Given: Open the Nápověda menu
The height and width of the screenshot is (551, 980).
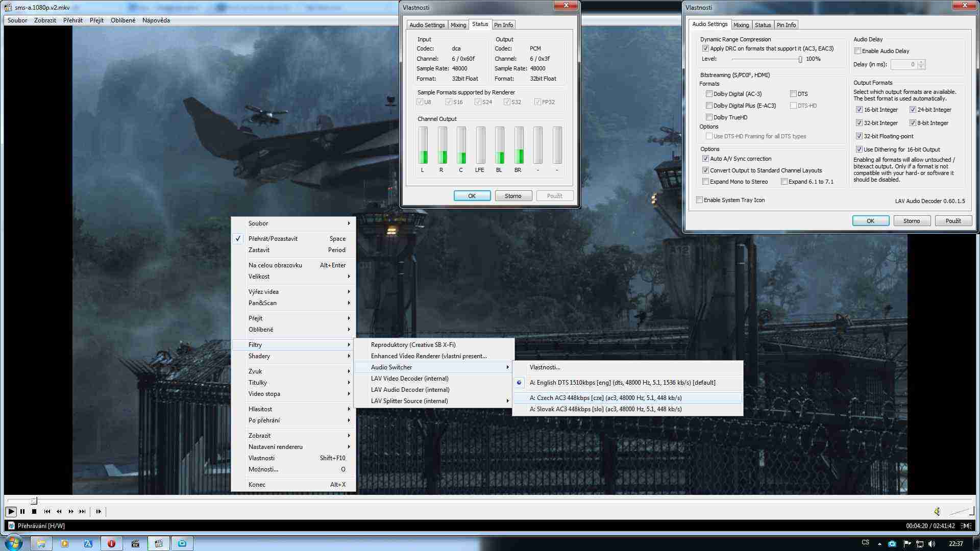Looking at the screenshot, I should (156, 20).
